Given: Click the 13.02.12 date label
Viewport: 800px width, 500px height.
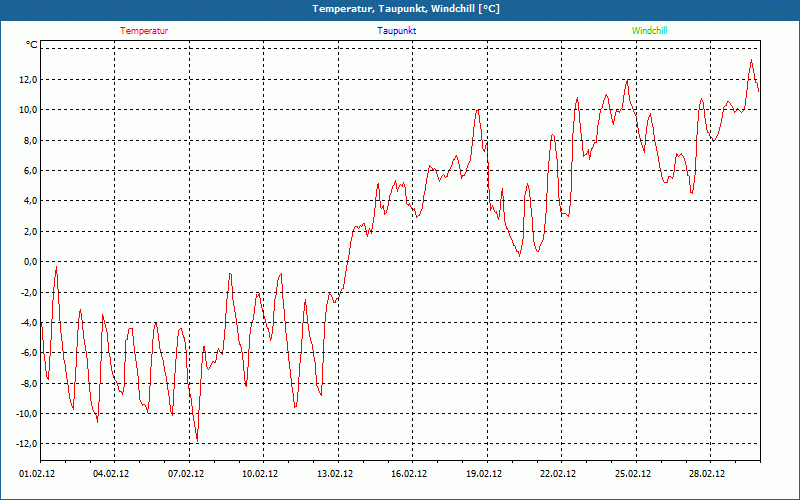Looking at the screenshot, I should (335, 474).
